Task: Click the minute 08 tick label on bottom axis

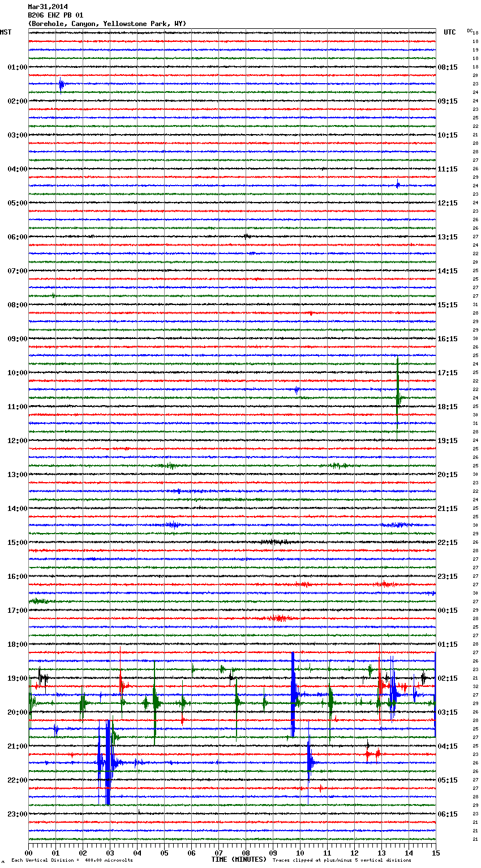Action: point(246,853)
